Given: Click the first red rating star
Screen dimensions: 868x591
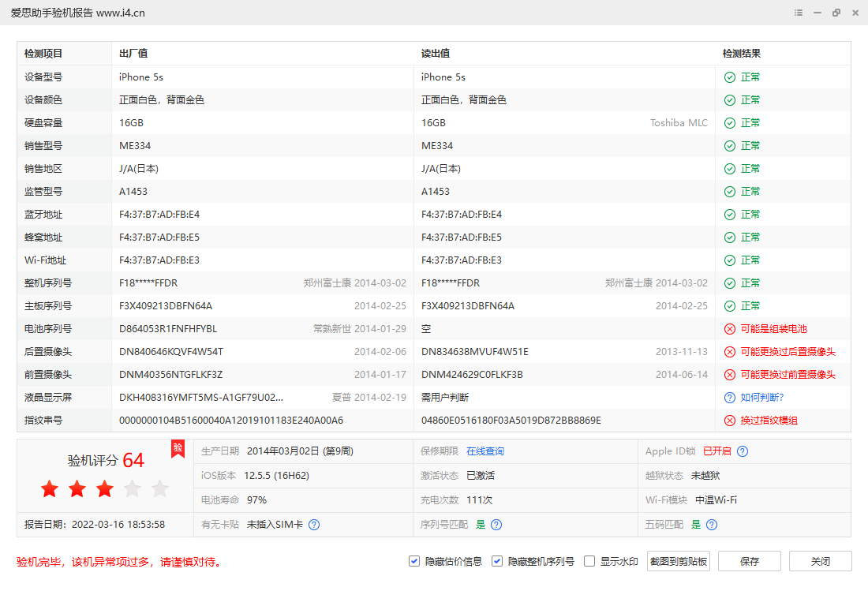Looking at the screenshot, I should [50, 488].
